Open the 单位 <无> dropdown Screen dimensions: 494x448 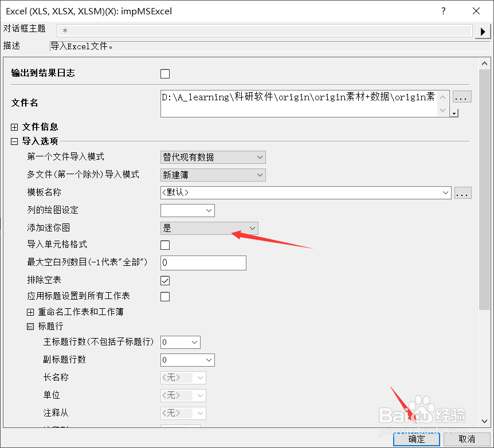pos(183,395)
